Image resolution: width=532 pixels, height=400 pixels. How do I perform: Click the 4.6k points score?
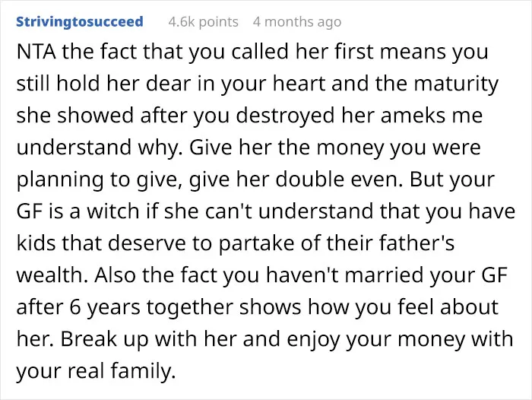(203, 22)
